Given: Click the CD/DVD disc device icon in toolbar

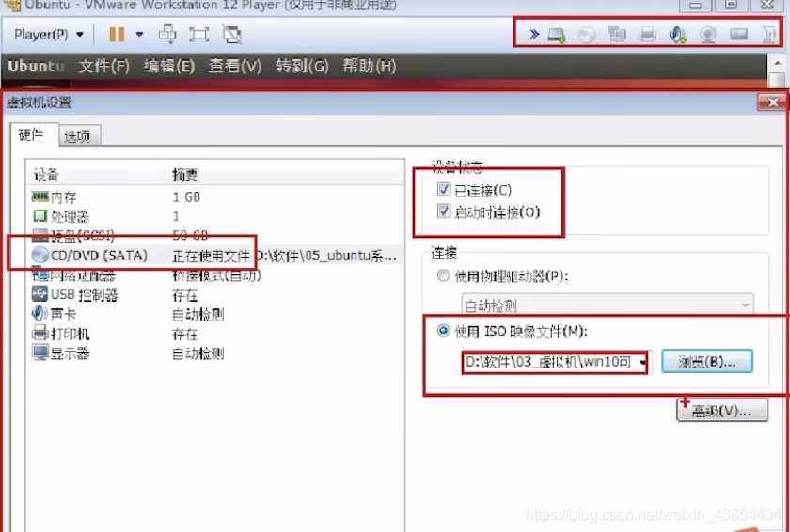Looking at the screenshot, I should tap(587, 35).
